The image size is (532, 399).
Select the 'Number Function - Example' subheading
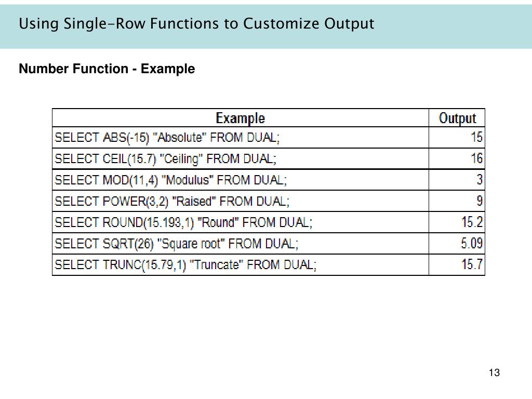107,69
